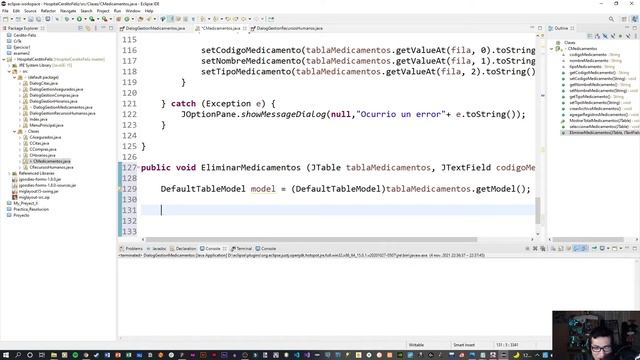This screenshot has height=360, width=640.
Task: Click the editor horizontal scrollbar
Action: point(311,240)
